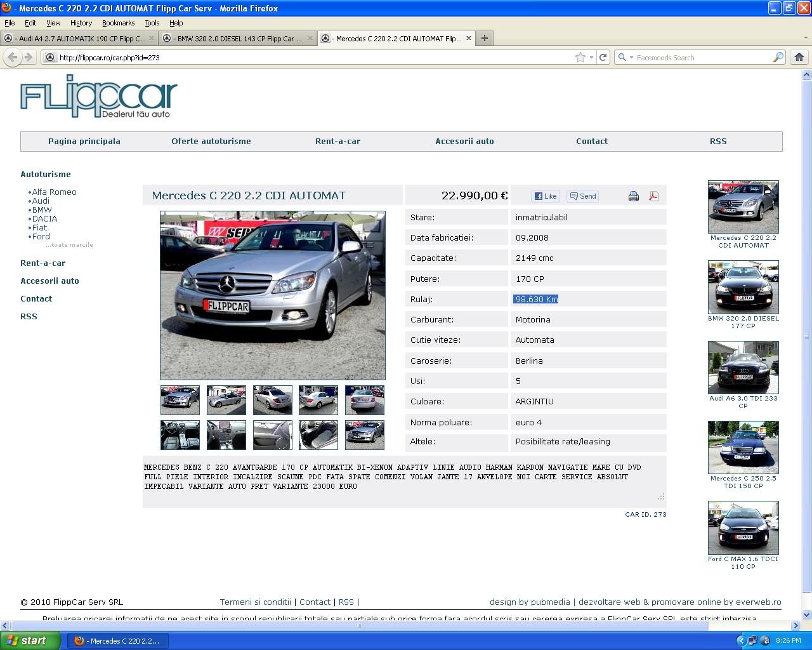Click the search magnifier in search box

[x=778, y=57]
